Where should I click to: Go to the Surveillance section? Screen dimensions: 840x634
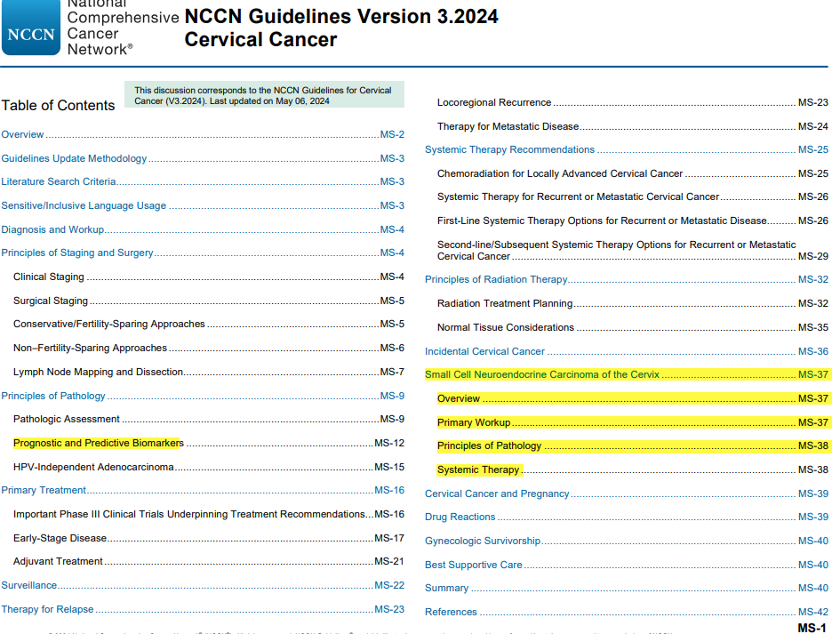pos(203,586)
